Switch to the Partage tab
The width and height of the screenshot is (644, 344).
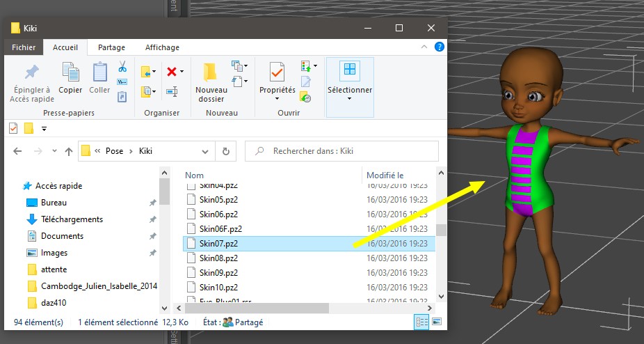click(x=111, y=47)
